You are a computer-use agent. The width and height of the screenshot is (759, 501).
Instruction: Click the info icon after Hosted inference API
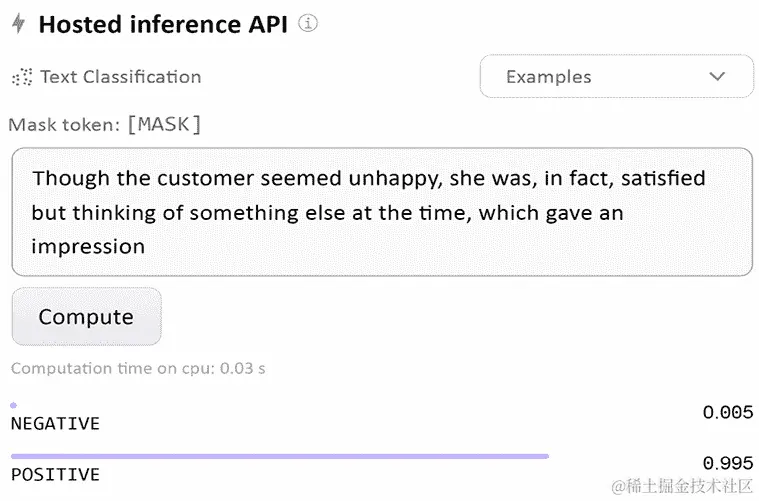(308, 24)
